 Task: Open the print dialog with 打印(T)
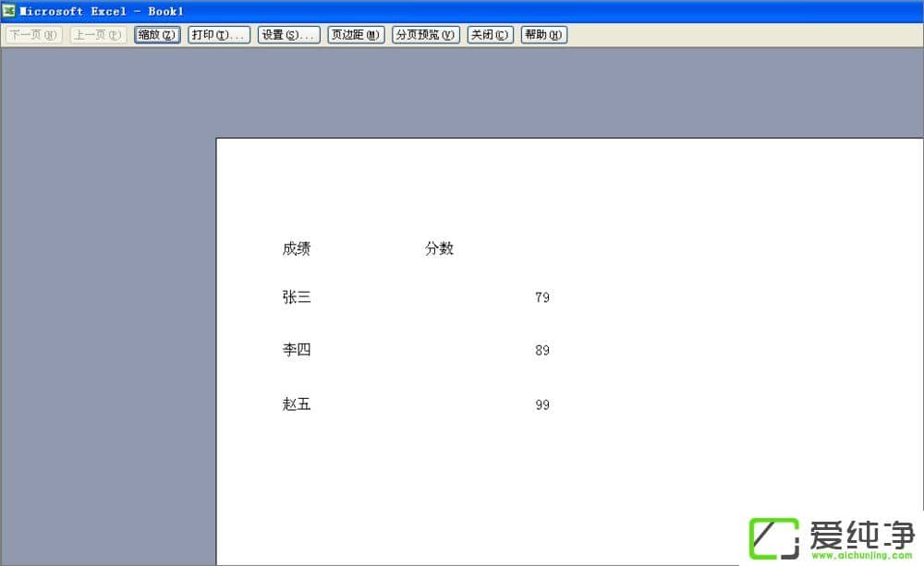click(219, 35)
